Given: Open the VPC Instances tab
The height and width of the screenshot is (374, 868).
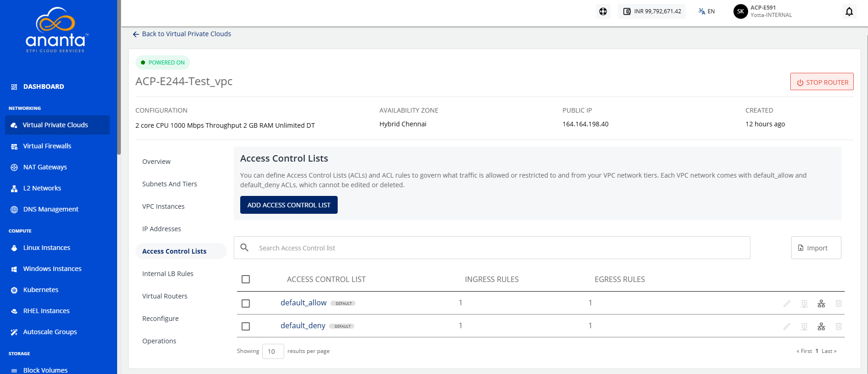Looking at the screenshot, I should (x=163, y=206).
